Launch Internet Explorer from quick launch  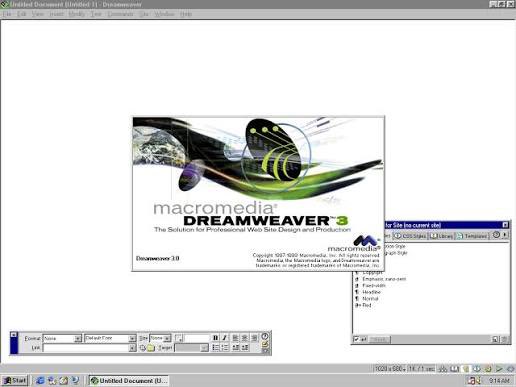coord(40,380)
